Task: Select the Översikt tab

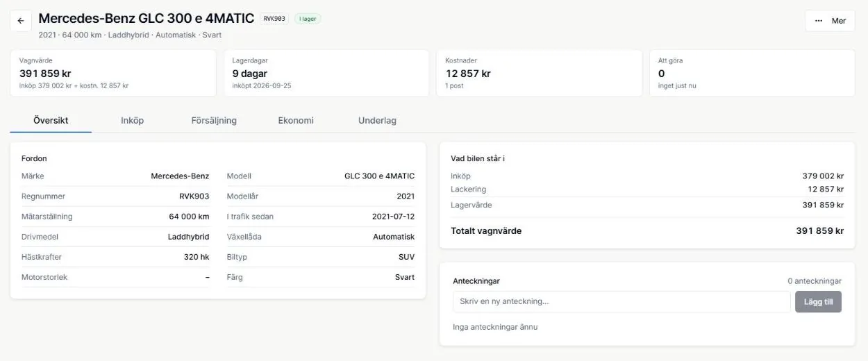Action: [x=51, y=120]
